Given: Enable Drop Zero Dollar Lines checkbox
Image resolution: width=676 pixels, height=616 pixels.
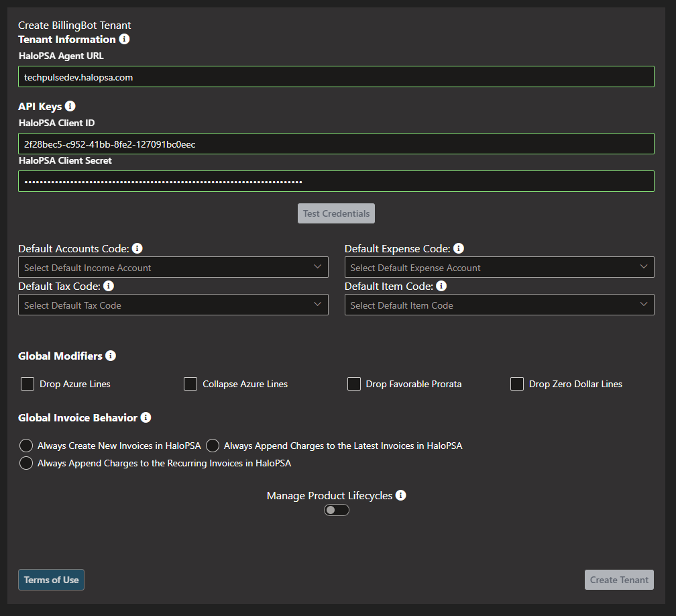Looking at the screenshot, I should [517, 384].
